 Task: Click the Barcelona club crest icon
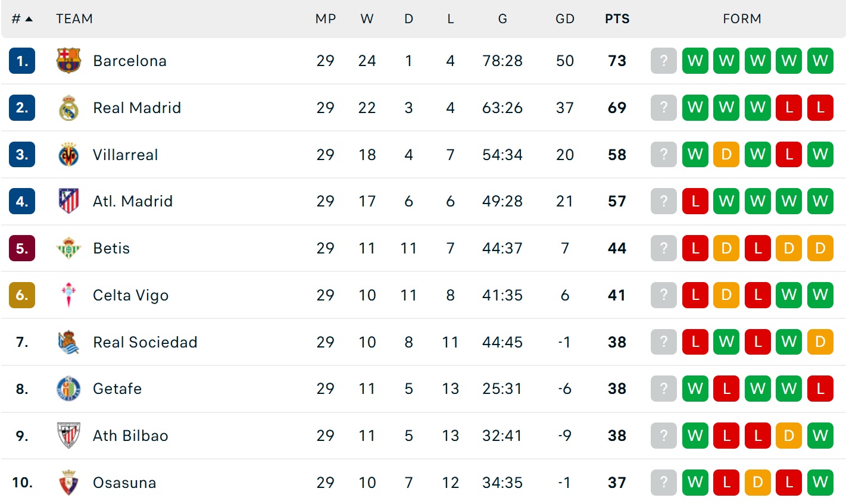(x=68, y=61)
